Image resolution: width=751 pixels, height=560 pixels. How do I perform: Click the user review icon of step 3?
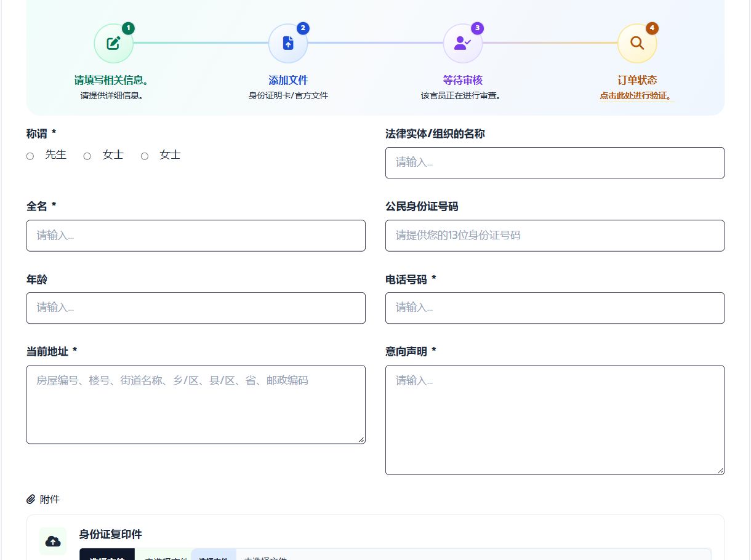pos(462,43)
